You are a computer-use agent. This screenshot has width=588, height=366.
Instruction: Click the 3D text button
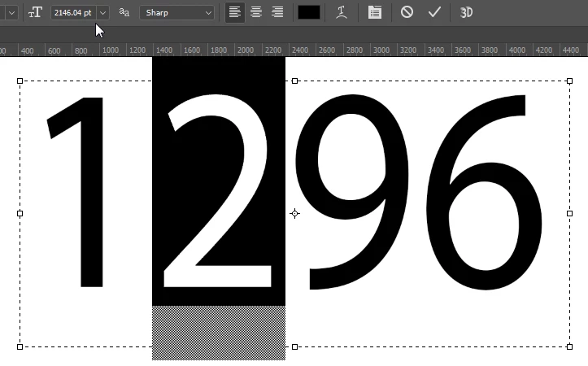tap(466, 13)
